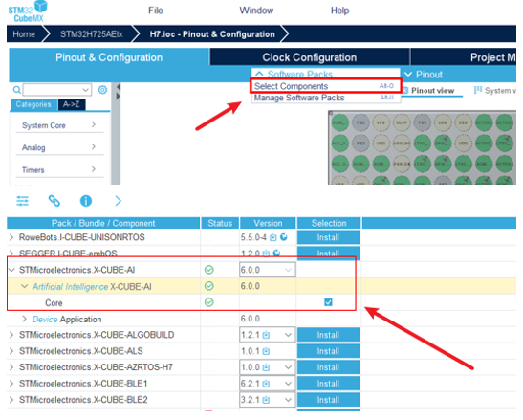Click the sliders filter icon above pack table
The width and height of the screenshot is (523, 420).
tap(23, 201)
